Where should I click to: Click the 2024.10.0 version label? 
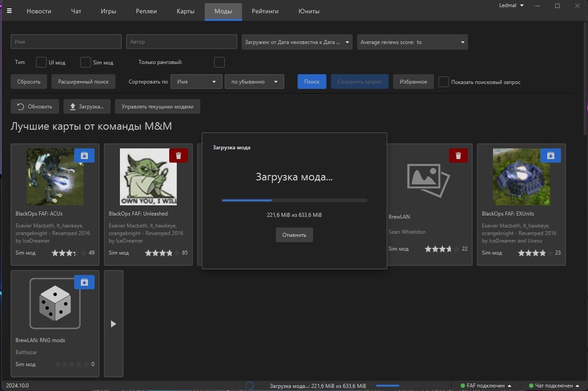tap(17, 386)
